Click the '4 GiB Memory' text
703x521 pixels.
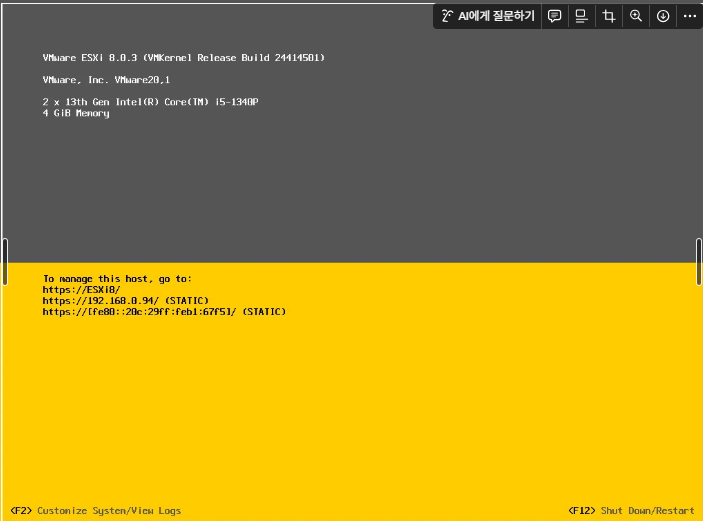point(76,113)
